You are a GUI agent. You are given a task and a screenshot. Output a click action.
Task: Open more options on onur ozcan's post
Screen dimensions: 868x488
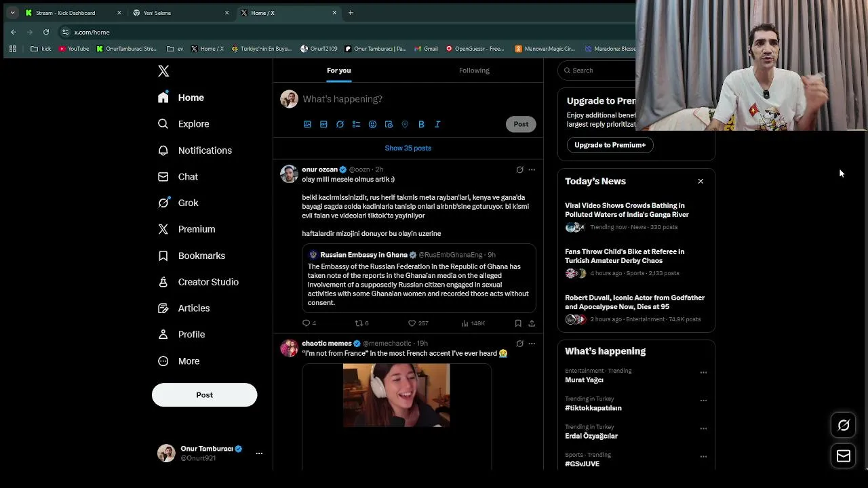point(532,169)
